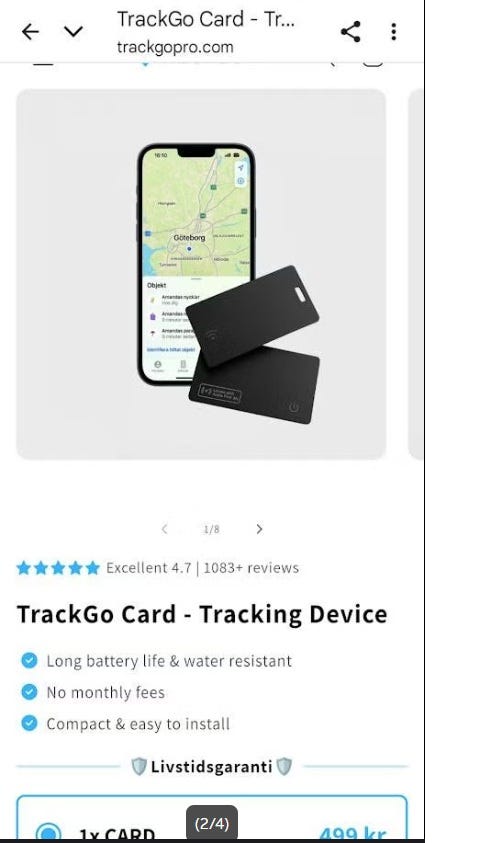The height and width of the screenshot is (843, 485).
Task: Click the shield icon left of Livstidsgaranti
Action: tap(139, 767)
